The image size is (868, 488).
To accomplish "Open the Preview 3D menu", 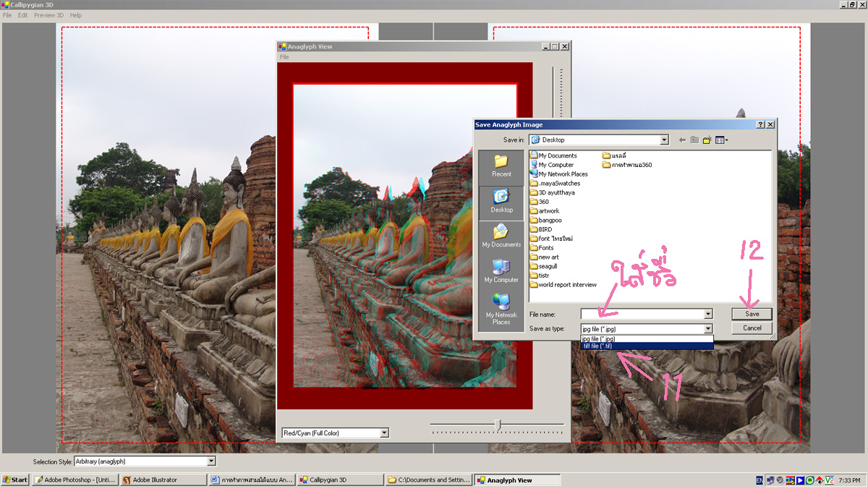I will click(48, 15).
